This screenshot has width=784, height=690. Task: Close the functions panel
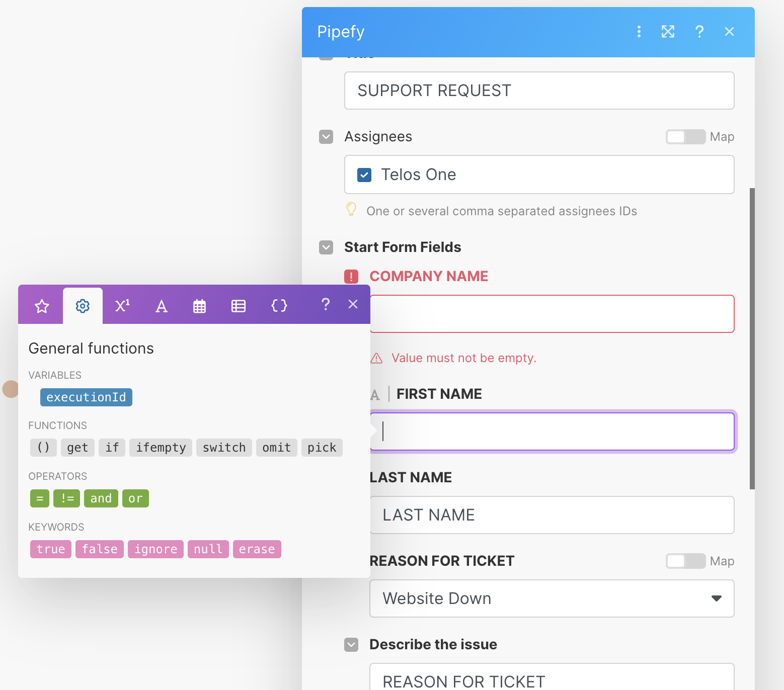point(353,304)
